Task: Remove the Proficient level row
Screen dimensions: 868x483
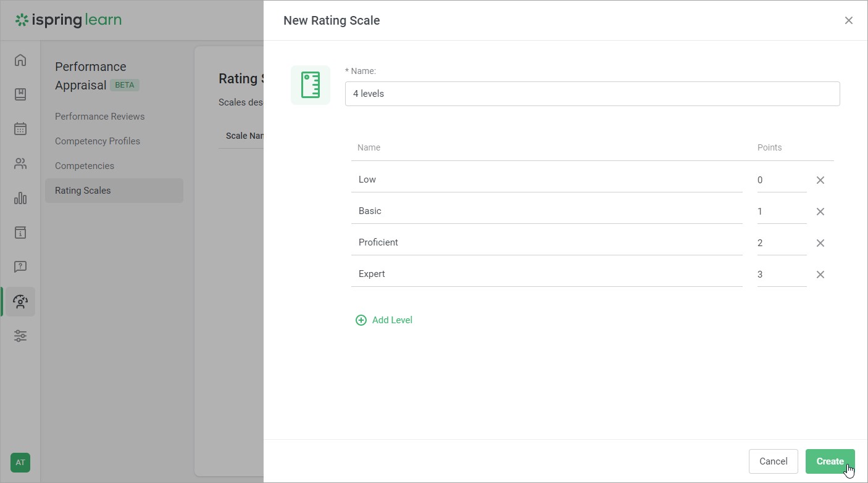Action: coord(820,243)
